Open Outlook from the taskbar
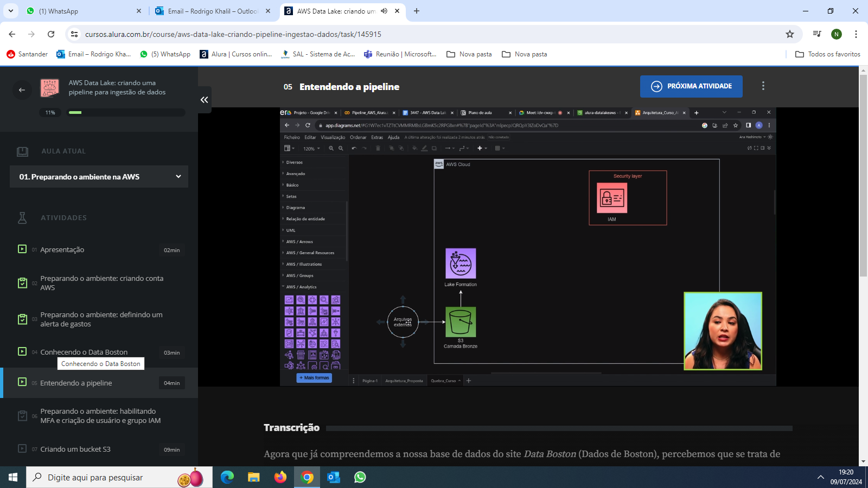The height and width of the screenshot is (488, 868). pos(334,477)
